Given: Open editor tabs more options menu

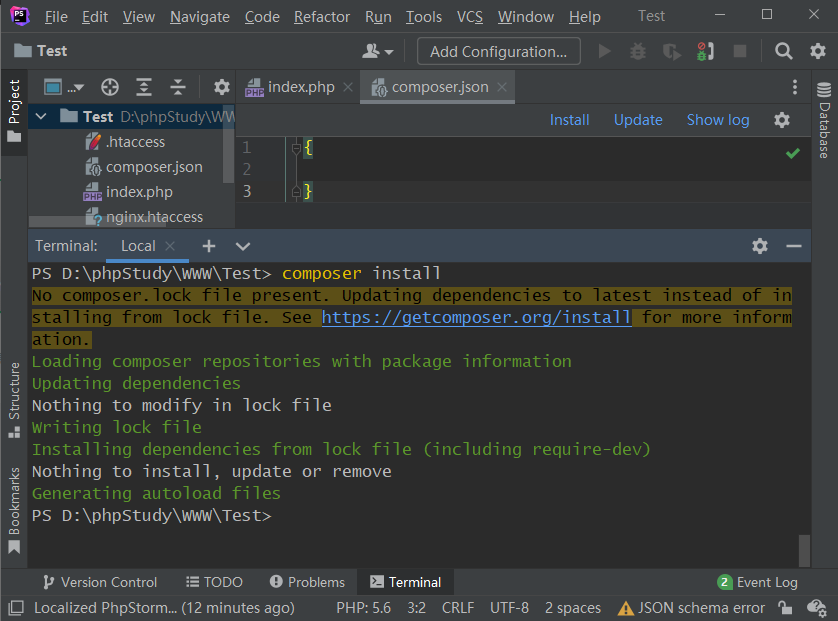Looking at the screenshot, I should [x=795, y=87].
